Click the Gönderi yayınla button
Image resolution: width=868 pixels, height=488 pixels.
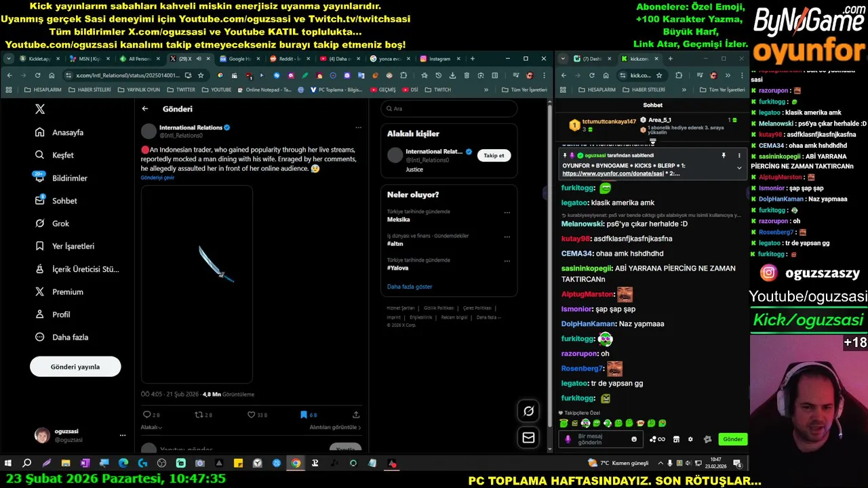pyautogui.click(x=75, y=367)
